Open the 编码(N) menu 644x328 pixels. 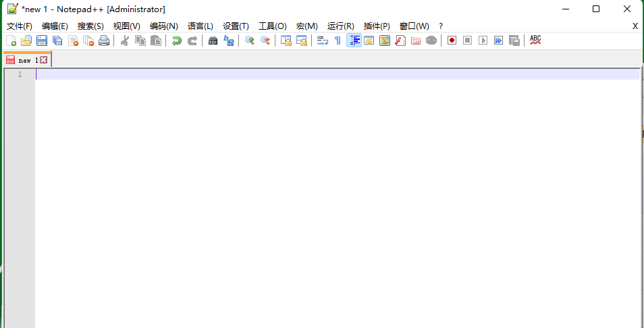point(164,26)
